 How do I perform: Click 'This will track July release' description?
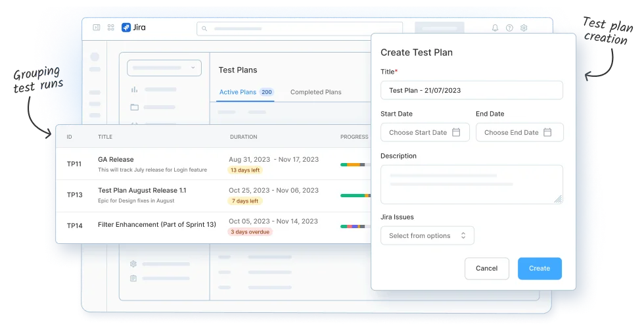coord(152,170)
